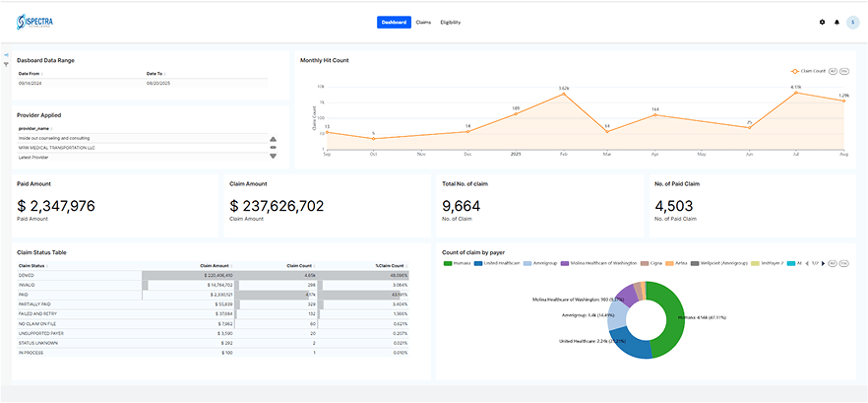This screenshot has width=868, height=403.
Task: Open the settings gear icon
Action: pyautogui.click(x=823, y=22)
